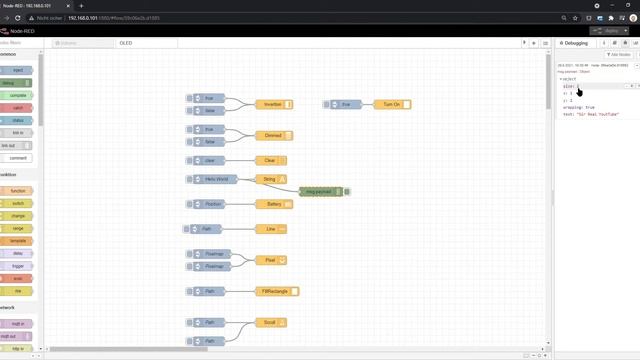Open a new browser tab
Screen dimensions: 640x360
[81, 6]
